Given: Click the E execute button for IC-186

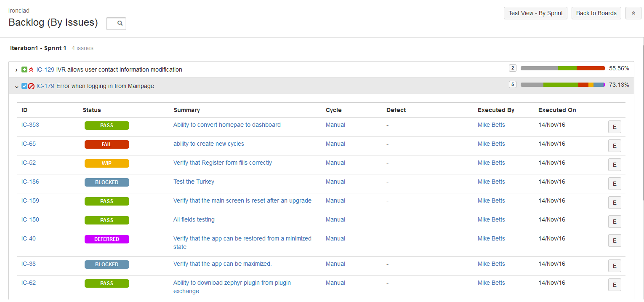Looking at the screenshot, I should tap(614, 184).
